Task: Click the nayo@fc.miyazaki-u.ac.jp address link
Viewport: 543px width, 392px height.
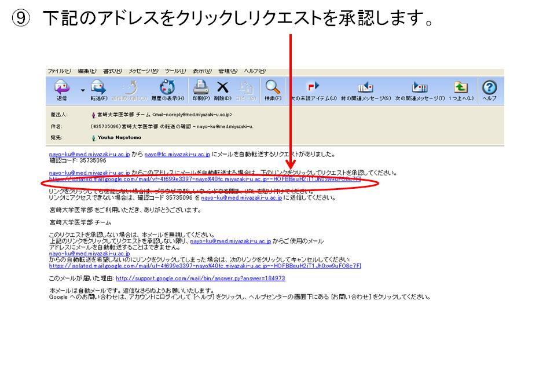Action: [x=177, y=155]
